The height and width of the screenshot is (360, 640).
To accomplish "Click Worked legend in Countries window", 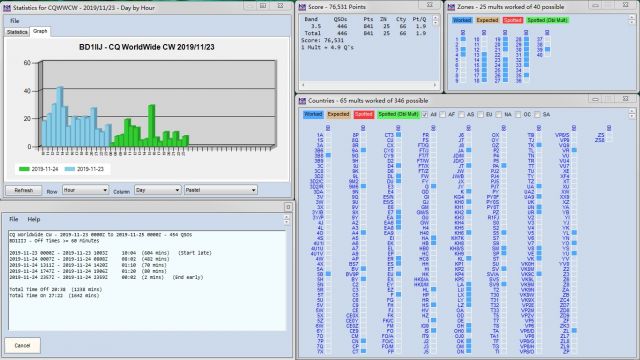I will [x=313, y=114].
